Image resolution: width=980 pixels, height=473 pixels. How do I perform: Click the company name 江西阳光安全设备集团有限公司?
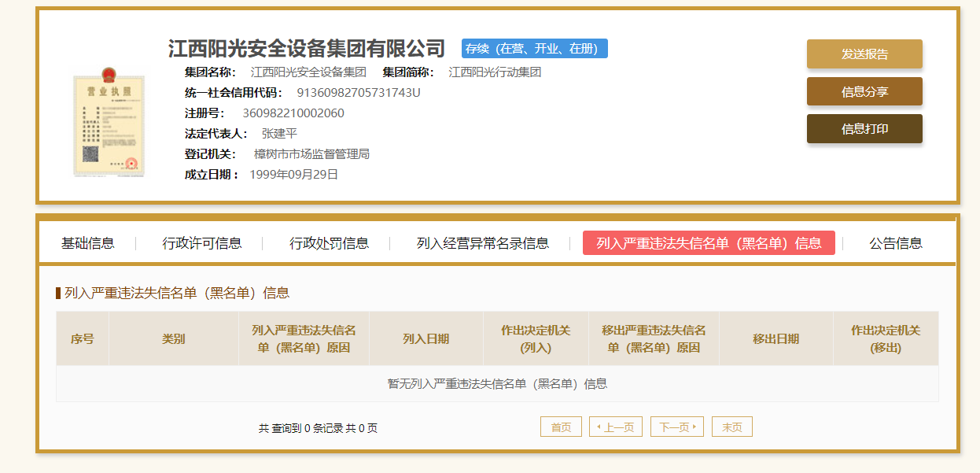click(307, 49)
